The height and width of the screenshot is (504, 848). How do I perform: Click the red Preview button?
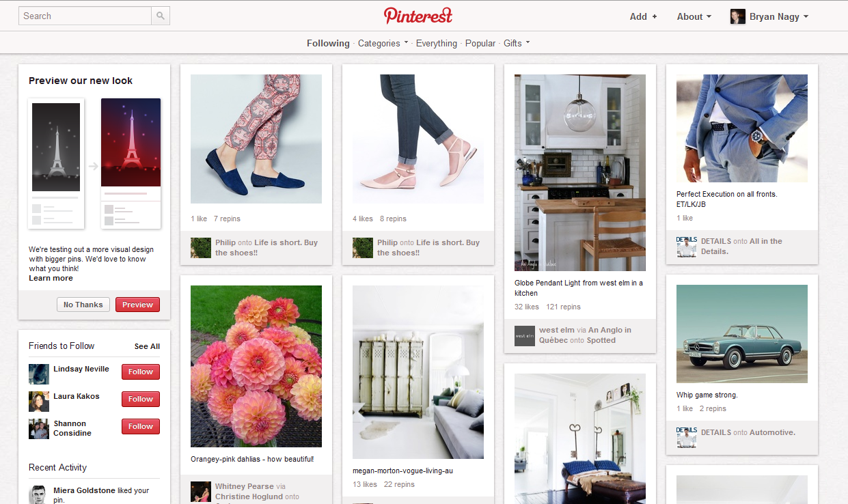[137, 305]
